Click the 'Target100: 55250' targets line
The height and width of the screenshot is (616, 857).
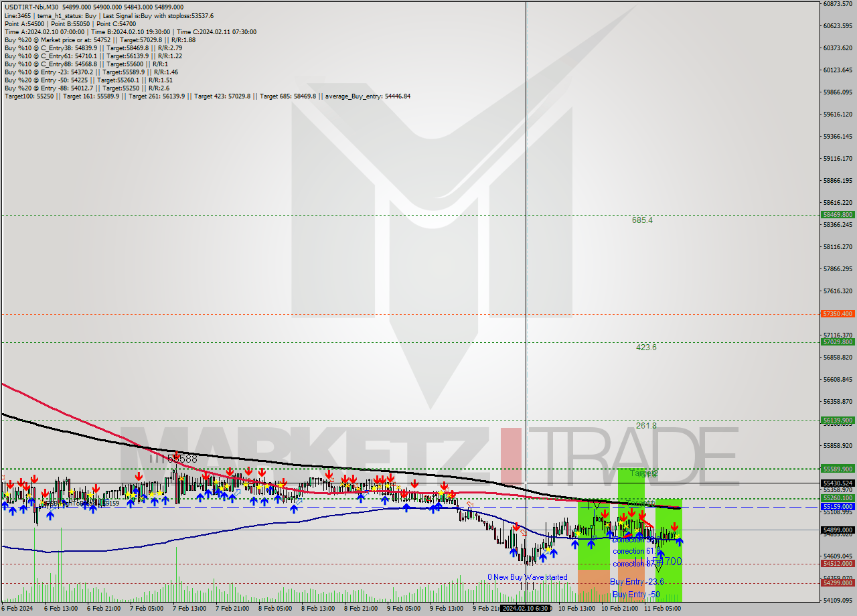pyautogui.click(x=208, y=96)
